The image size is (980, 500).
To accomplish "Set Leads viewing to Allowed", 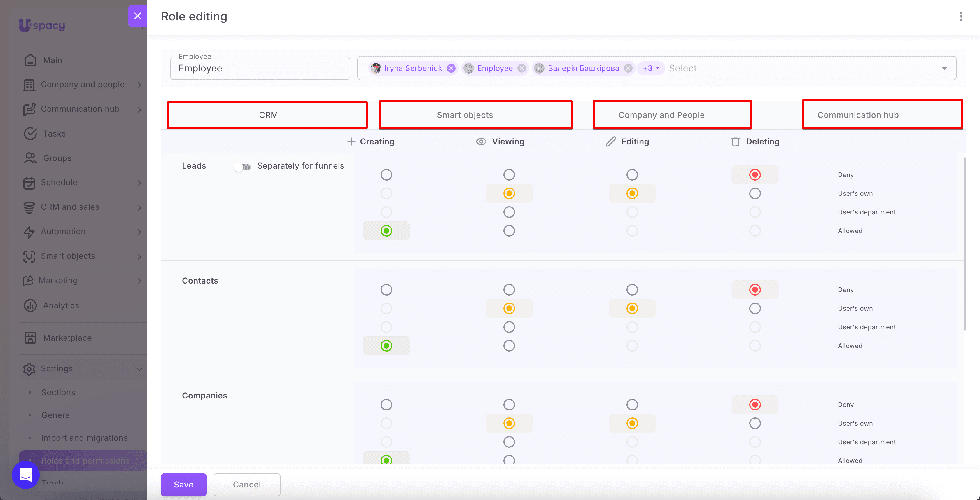I will point(509,230).
